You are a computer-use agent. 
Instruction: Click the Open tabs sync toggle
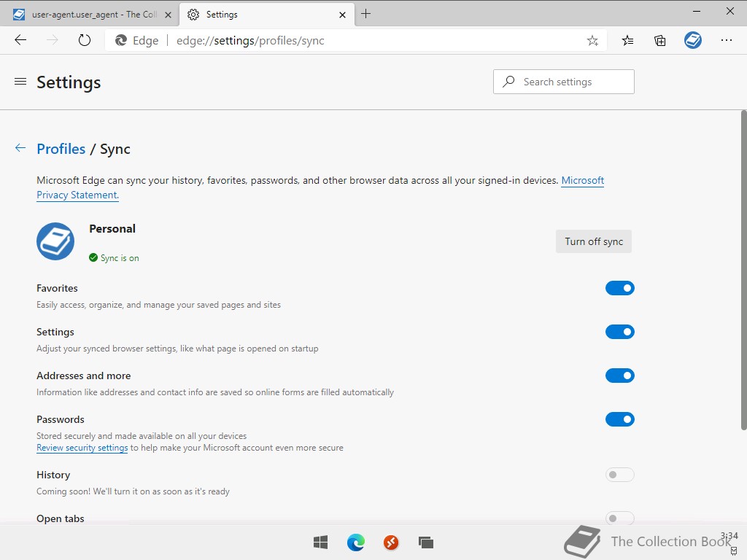click(x=620, y=518)
